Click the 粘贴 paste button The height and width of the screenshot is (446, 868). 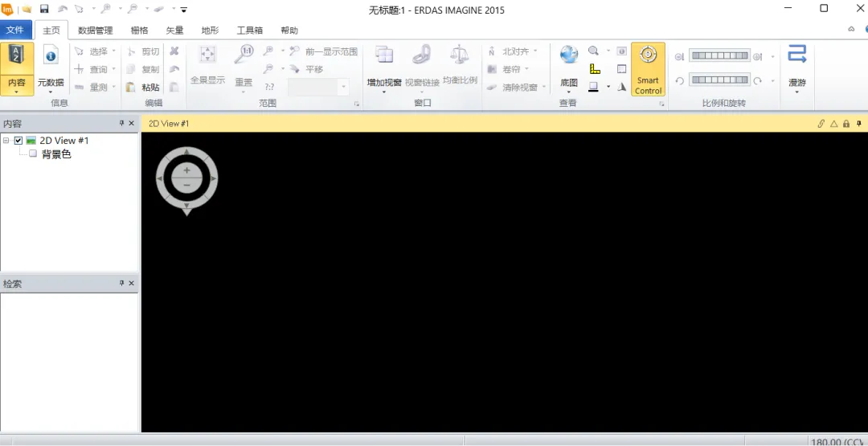(143, 87)
